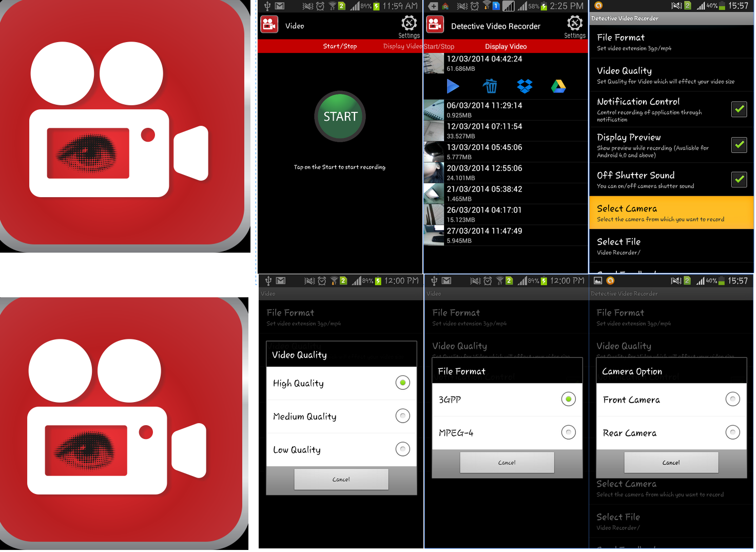This screenshot has height=552, width=756.
Task: Select the 12/03/2014 07:11:54 recording entry
Action: 506,131
